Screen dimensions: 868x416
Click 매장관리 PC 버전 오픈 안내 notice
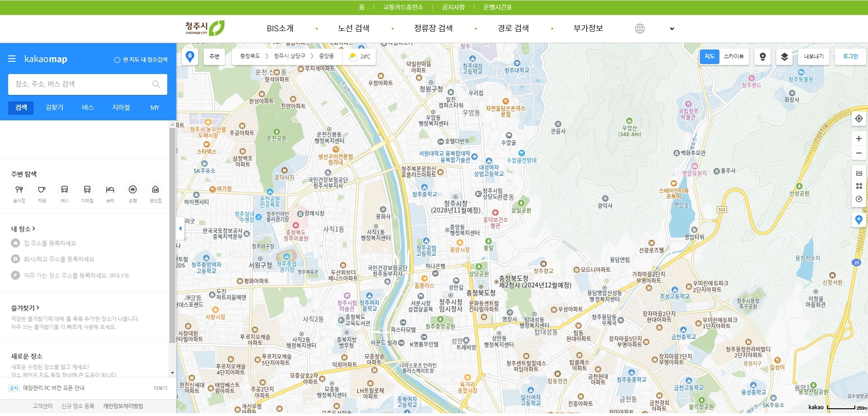tap(54, 388)
